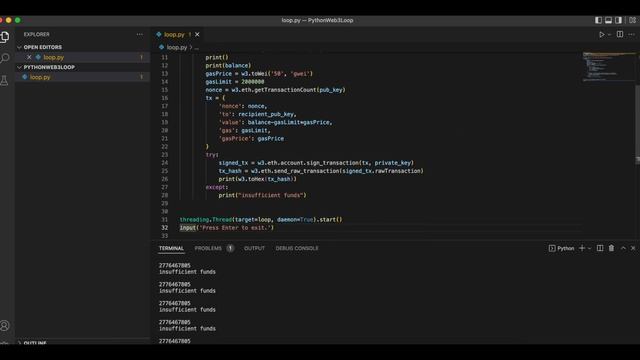Toggle primary sidebar layout icon
This screenshot has height=360, width=640.
[598, 20]
